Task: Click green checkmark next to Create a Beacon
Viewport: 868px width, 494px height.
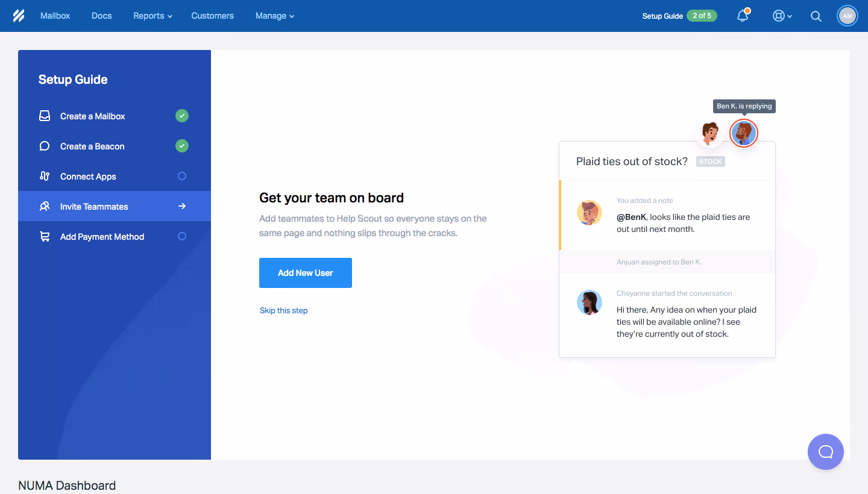Action: [182, 146]
